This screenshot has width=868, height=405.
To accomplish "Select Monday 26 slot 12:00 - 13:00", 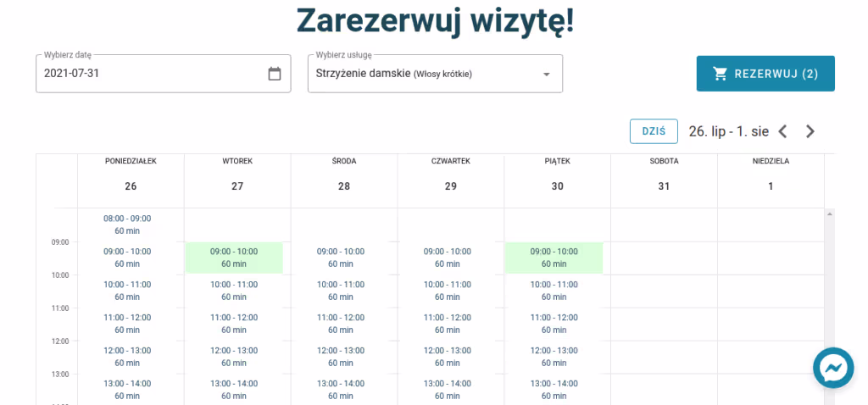I will pyautogui.click(x=127, y=357).
